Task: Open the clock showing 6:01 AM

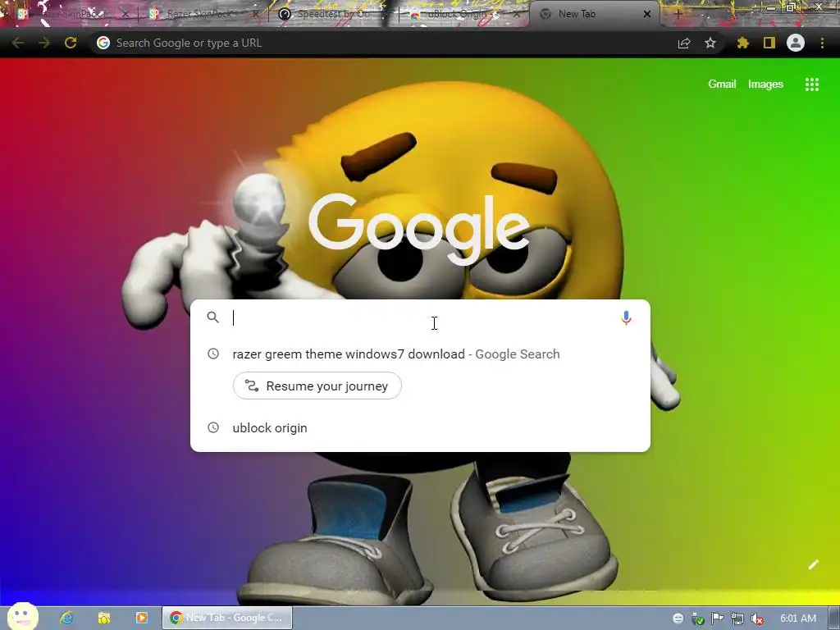Action: (797, 619)
